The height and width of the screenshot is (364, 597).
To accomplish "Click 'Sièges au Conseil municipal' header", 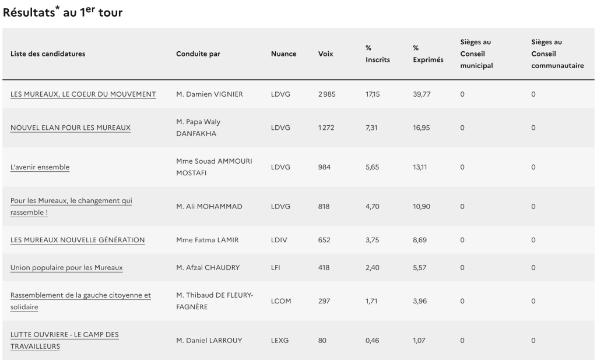I will point(477,54).
